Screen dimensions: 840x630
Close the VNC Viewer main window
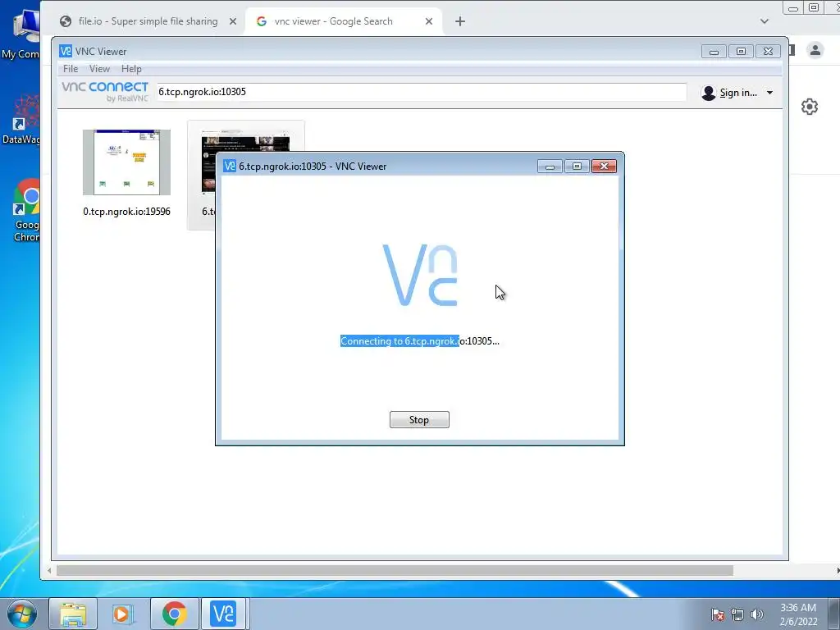[x=768, y=52]
